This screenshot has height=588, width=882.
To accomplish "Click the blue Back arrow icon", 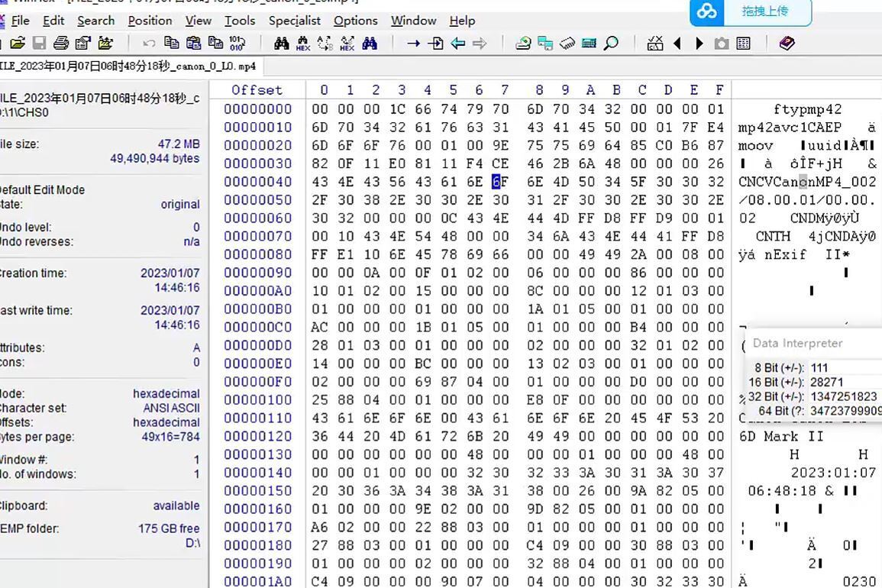I will tap(458, 43).
